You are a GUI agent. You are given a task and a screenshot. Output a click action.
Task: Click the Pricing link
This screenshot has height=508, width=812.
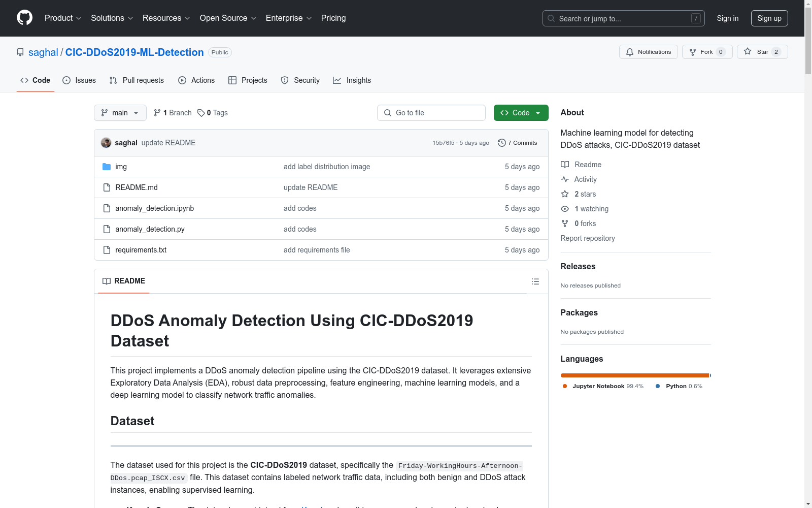(333, 18)
